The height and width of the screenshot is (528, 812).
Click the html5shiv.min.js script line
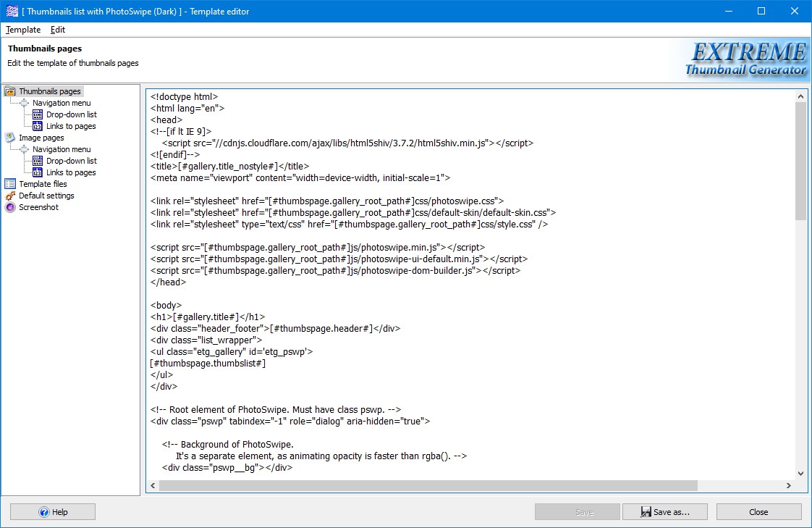[x=347, y=143]
